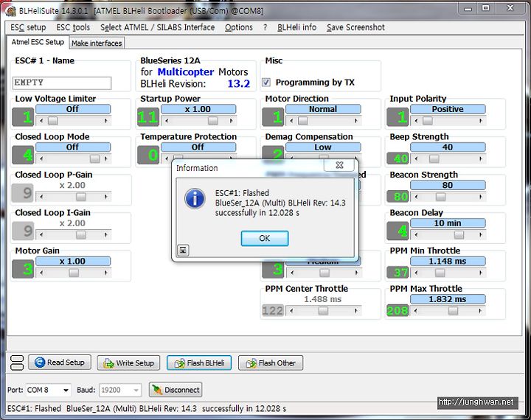Click PPM Center Throttle right arrow
This screenshot has height=420, width=531.
[x=356, y=311]
